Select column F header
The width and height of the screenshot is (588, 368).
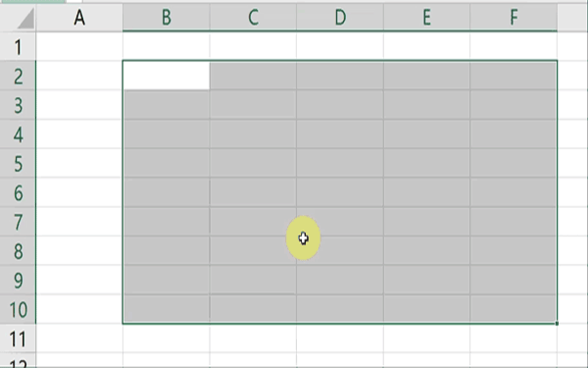514,18
